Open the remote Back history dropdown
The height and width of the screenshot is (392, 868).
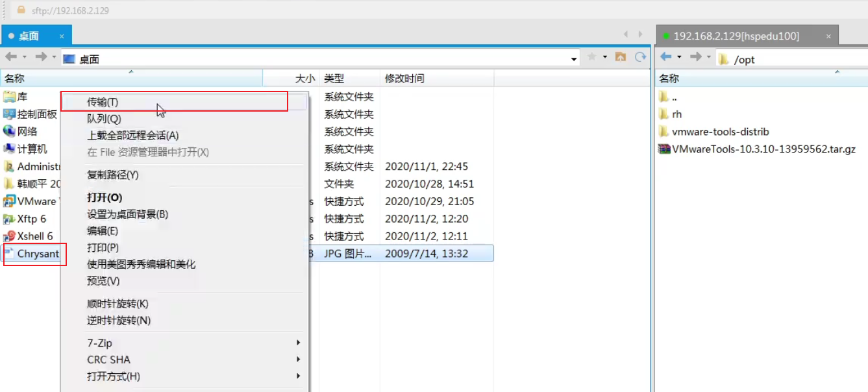coord(679,57)
